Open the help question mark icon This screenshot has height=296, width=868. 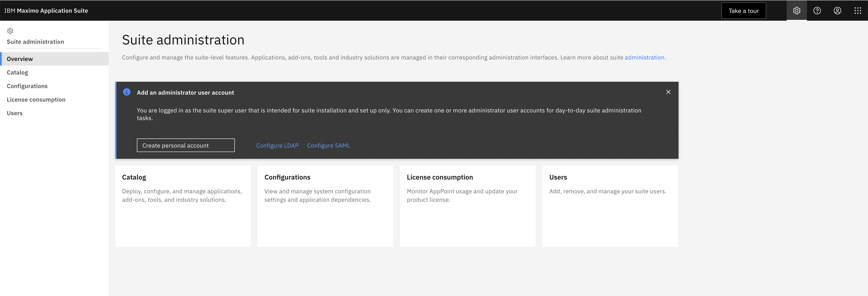coord(817,10)
